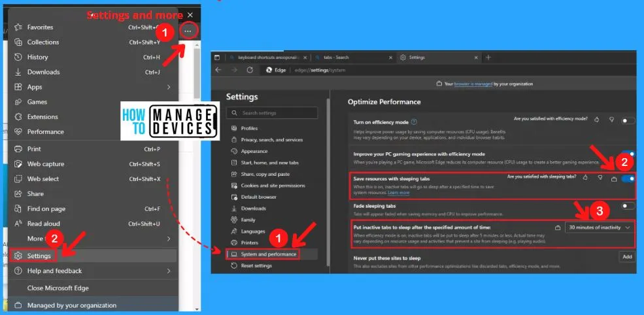Click the History clock icon in menu
644x315 pixels.
18,57
